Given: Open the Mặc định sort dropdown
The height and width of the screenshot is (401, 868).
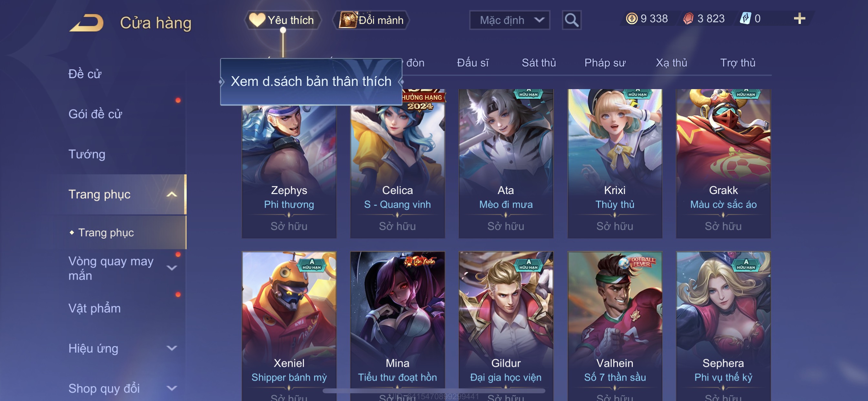Looking at the screenshot, I should coord(510,20).
